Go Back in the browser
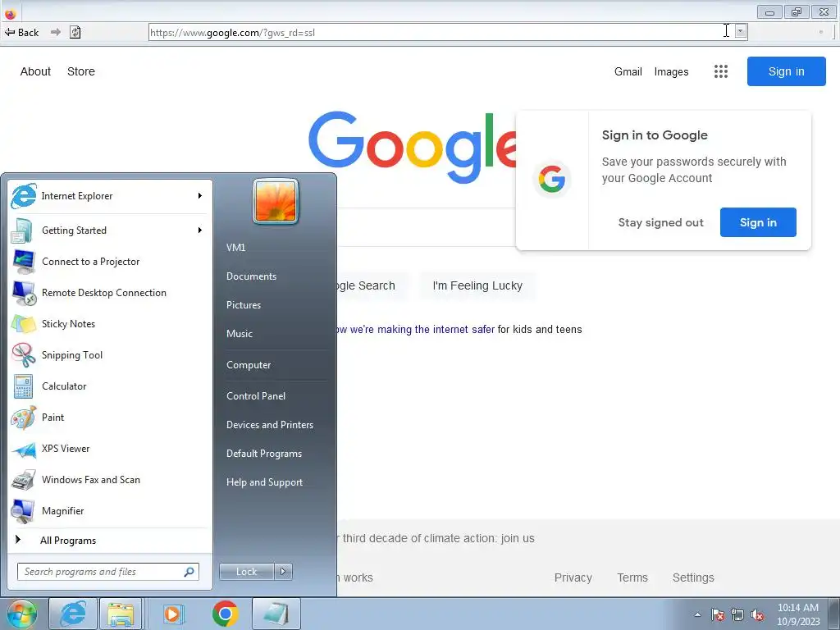 pyautogui.click(x=22, y=32)
